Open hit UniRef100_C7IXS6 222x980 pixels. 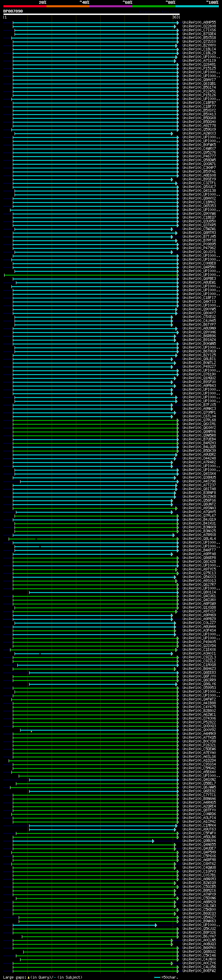coord(199,30)
